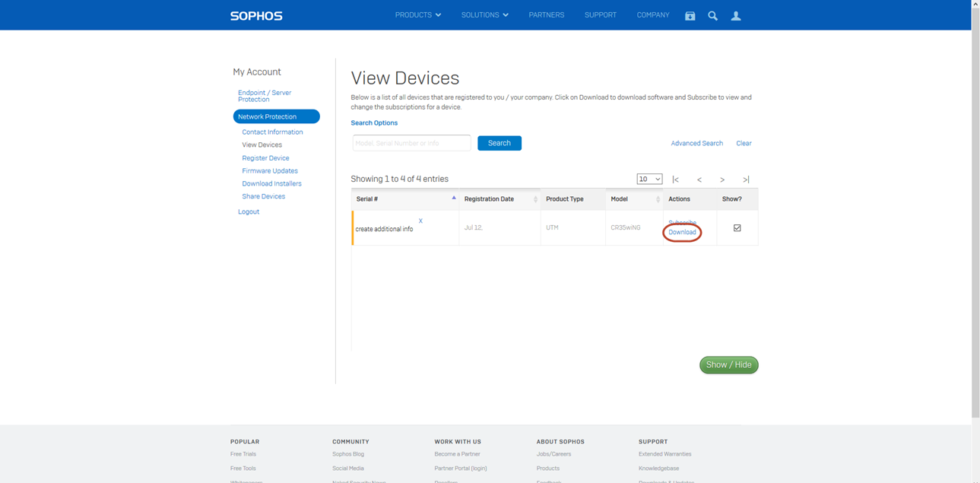Open Partner Portal (login) footer link

461,469
